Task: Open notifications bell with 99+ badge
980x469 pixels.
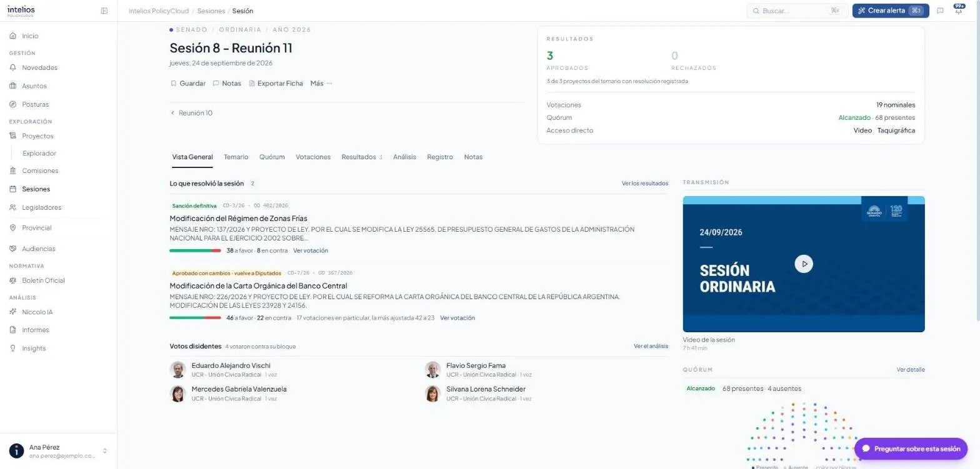Action: coord(958,10)
